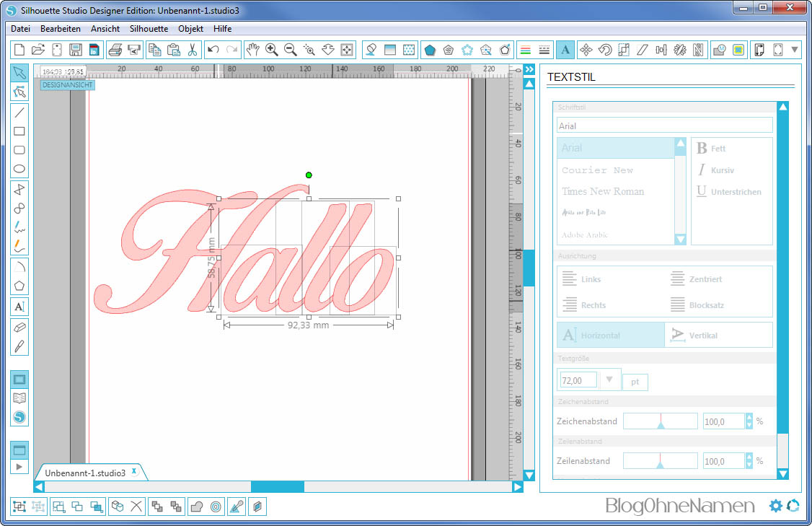The height and width of the screenshot is (526, 812).
Task: Open the Silhouette menu
Action: [149, 29]
